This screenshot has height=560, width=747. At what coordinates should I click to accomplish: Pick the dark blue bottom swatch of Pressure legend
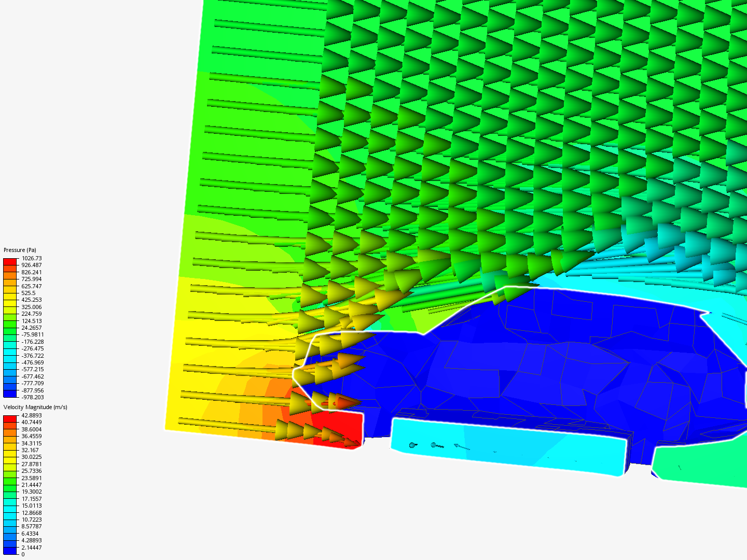(x=10, y=394)
